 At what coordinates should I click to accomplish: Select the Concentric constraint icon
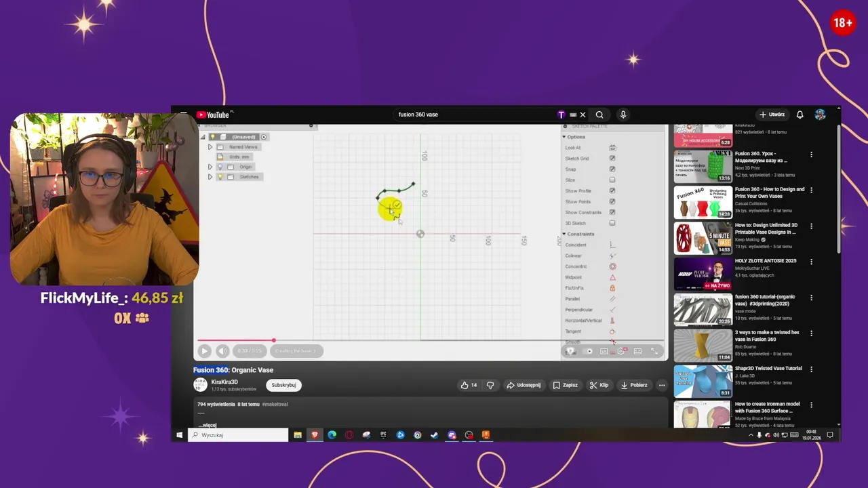click(612, 266)
